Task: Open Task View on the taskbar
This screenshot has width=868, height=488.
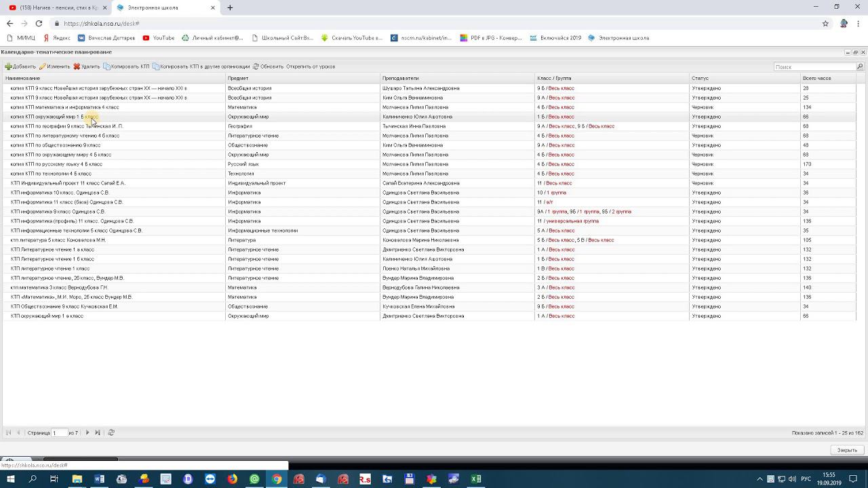Action: pos(54,479)
